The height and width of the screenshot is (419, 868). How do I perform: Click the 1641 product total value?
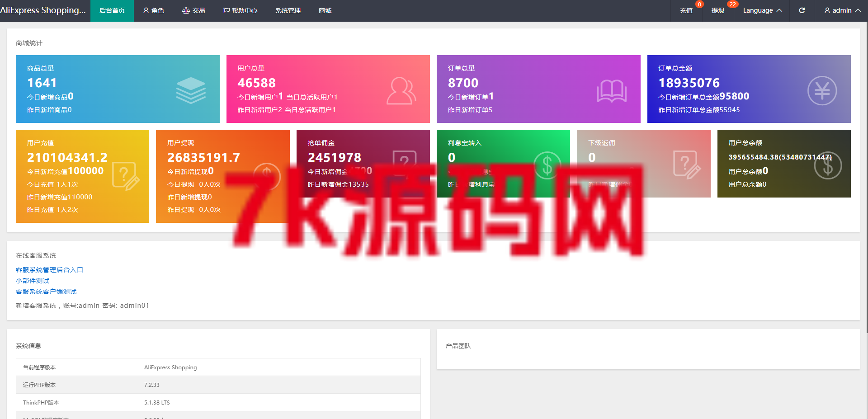pos(42,83)
